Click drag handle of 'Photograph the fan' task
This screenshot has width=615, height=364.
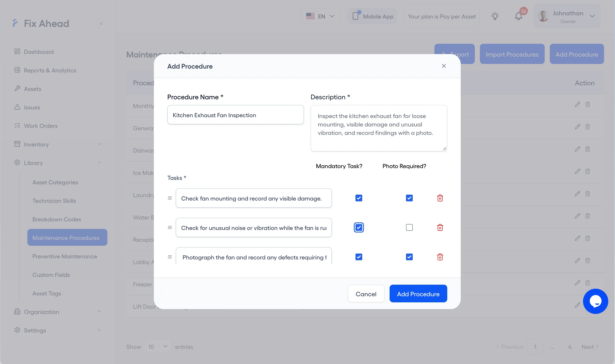point(169,257)
